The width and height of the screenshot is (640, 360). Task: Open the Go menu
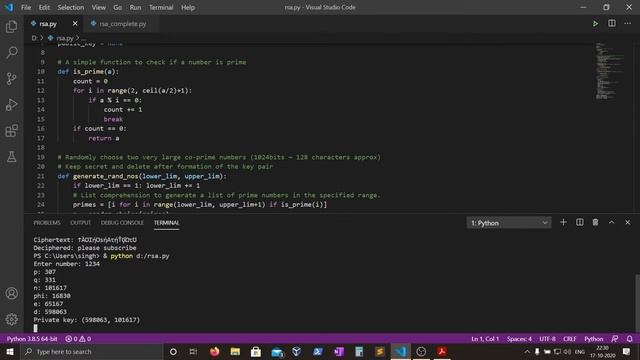pos(118,7)
